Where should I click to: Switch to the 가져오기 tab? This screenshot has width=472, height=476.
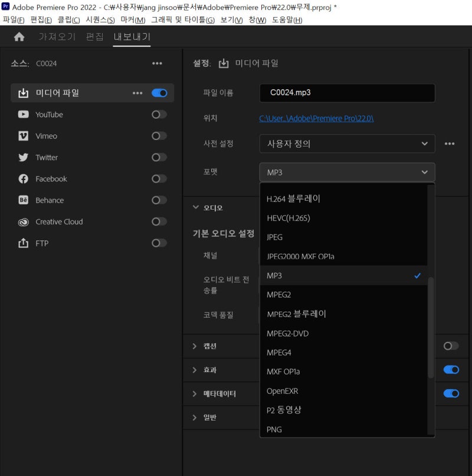(57, 37)
